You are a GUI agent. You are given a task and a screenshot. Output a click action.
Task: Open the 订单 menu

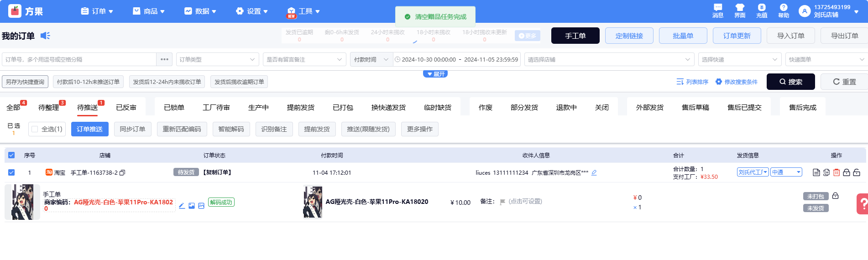tap(97, 11)
